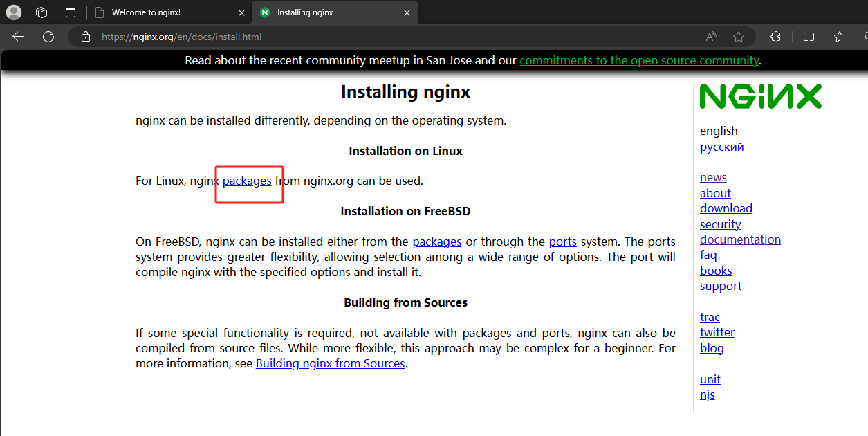Viewport: 868px width, 436px height.
Task: Switch language to русский
Action: coord(722,147)
